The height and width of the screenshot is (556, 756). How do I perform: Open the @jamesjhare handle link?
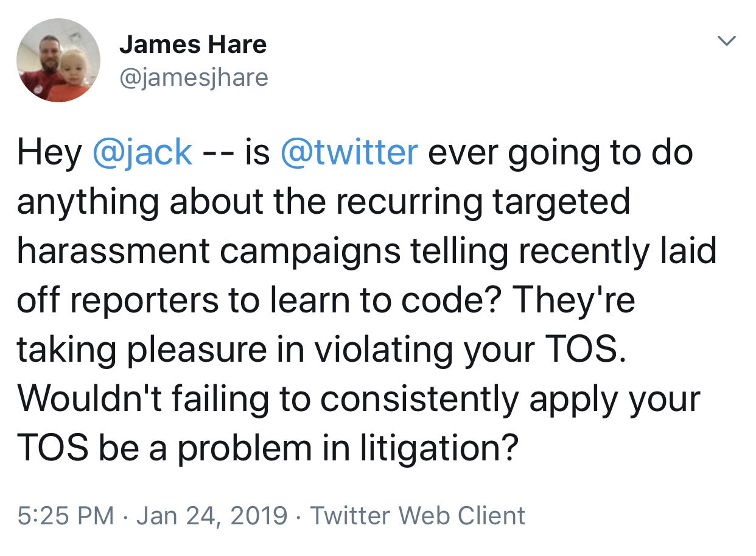[x=194, y=77]
